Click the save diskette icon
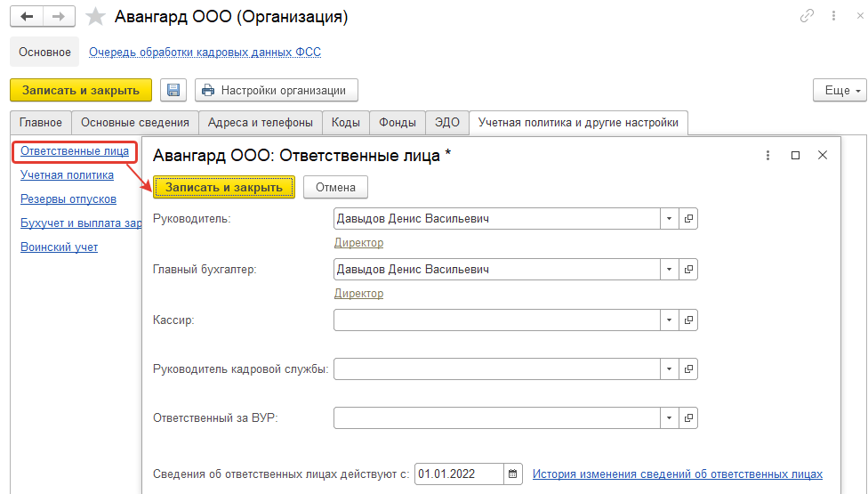The height and width of the screenshot is (494, 868). coord(173,90)
